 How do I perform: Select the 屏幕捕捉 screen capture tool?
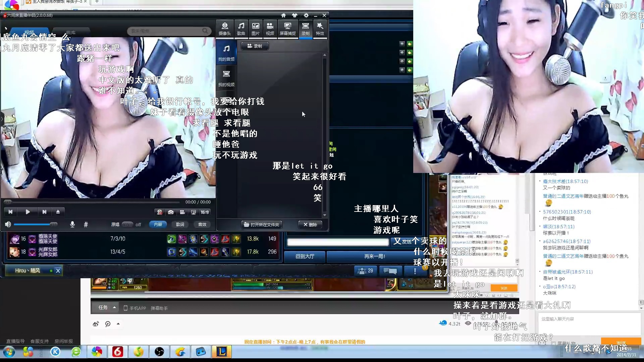pyautogui.click(x=287, y=29)
